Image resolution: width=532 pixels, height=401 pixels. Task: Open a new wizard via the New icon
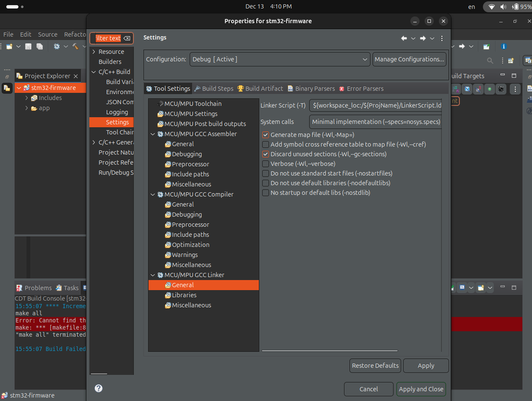(9, 46)
